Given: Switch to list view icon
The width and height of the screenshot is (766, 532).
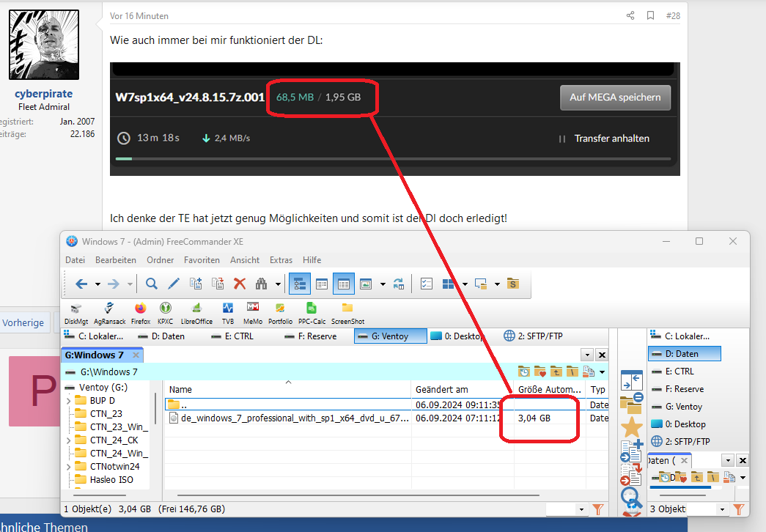Looking at the screenshot, I should point(322,284).
